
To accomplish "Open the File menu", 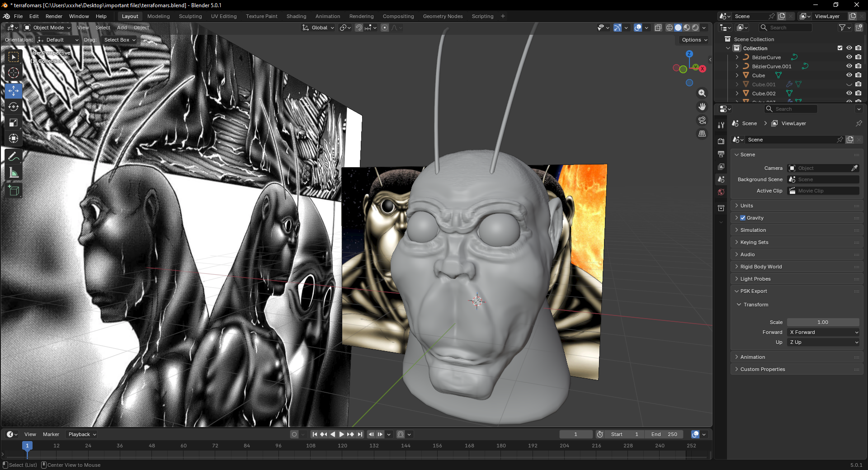I will (x=19, y=16).
